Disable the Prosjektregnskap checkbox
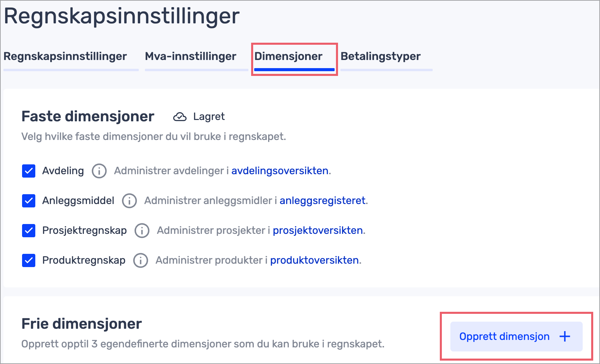600x364 pixels. coord(29,230)
